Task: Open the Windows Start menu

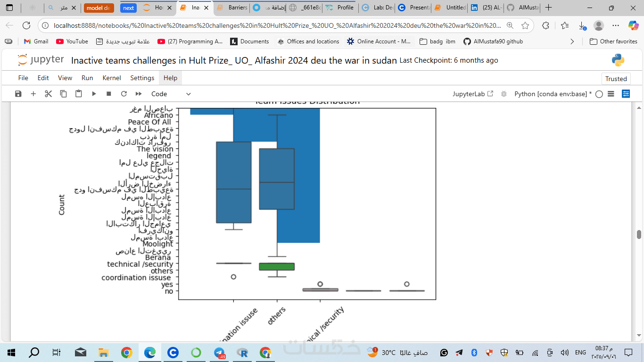Action: click(11, 352)
